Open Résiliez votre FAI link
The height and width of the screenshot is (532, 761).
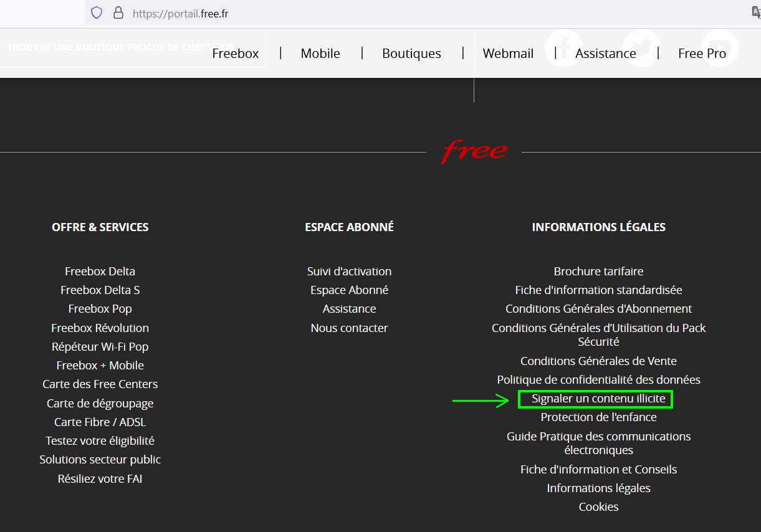tap(100, 479)
